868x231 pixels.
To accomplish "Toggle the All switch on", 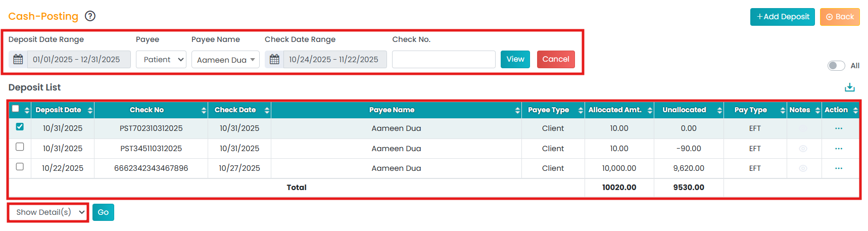I will (x=836, y=66).
